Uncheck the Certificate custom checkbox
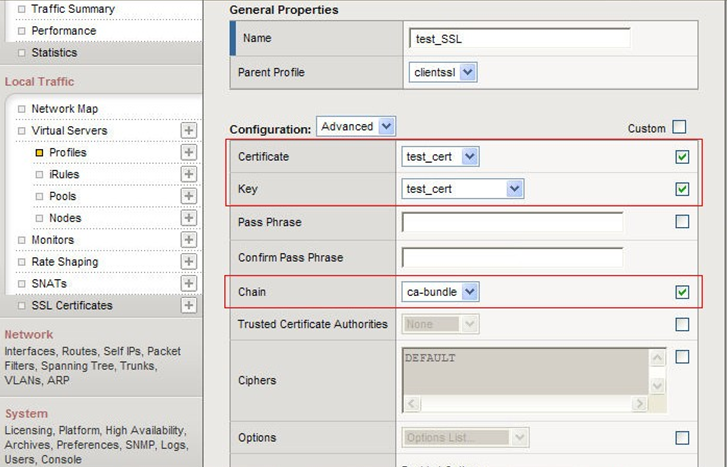 coord(682,158)
